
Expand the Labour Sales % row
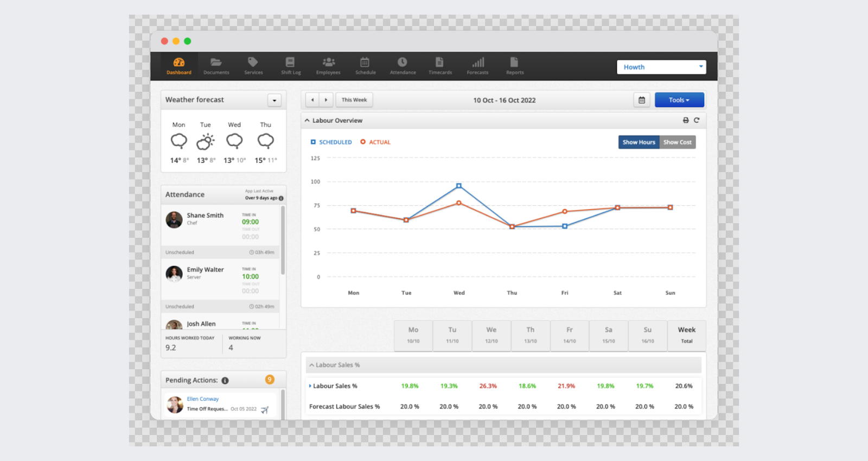coord(310,386)
